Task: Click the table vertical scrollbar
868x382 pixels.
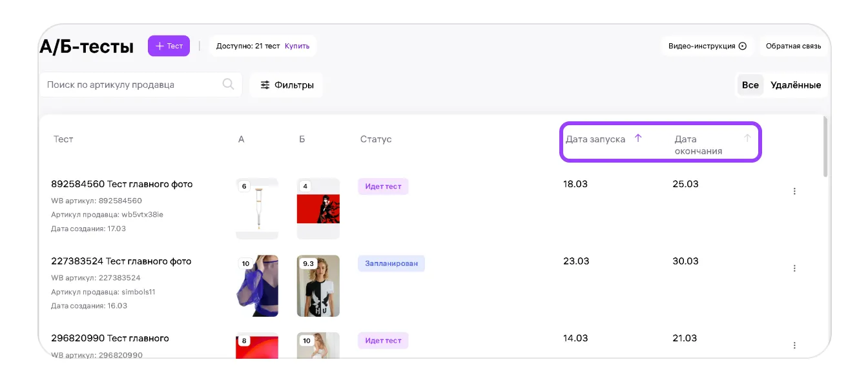Action: pyautogui.click(x=824, y=146)
